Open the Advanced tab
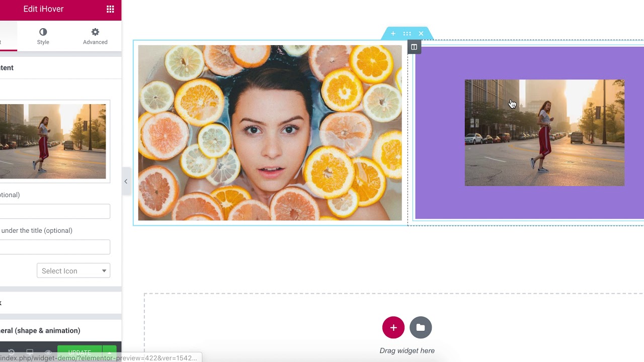This screenshot has height=362, width=644. coord(95,36)
